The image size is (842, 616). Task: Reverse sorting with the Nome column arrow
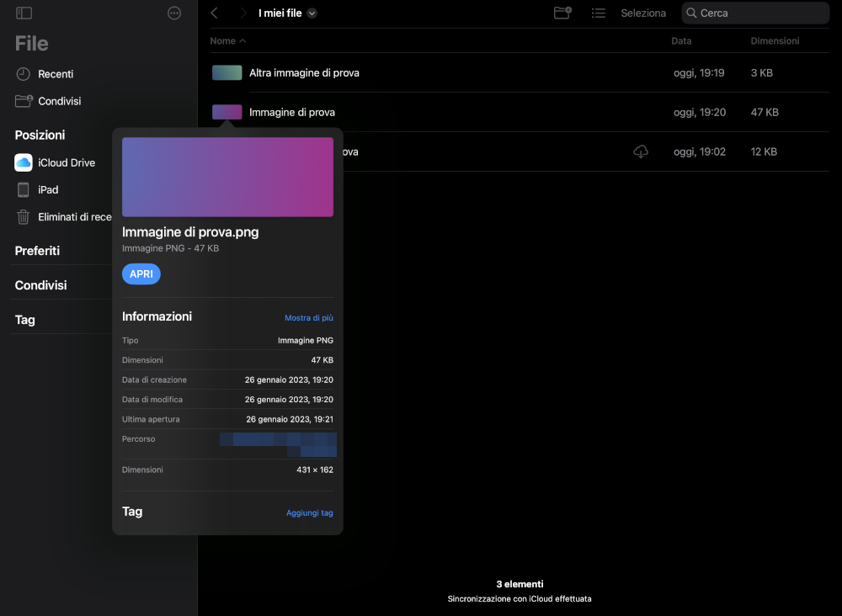pyautogui.click(x=242, y=40)
